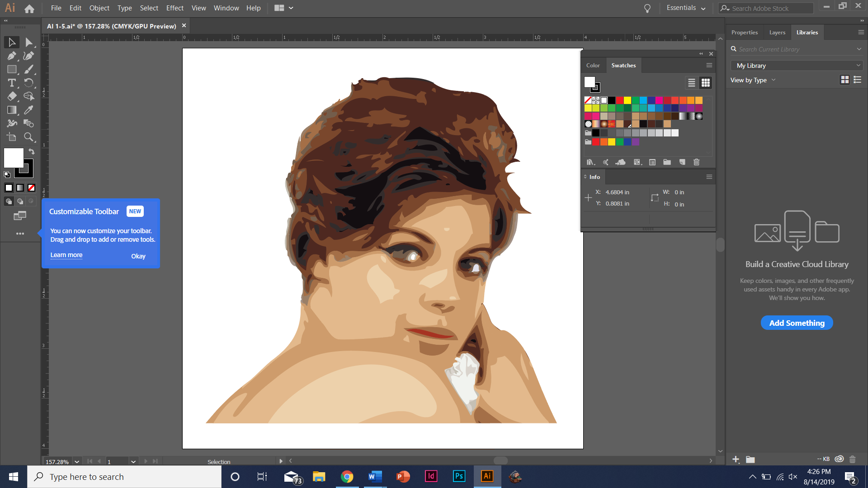Screen dimensions: 868x488
Task: Select the Type tool
Action: point(12,83)
